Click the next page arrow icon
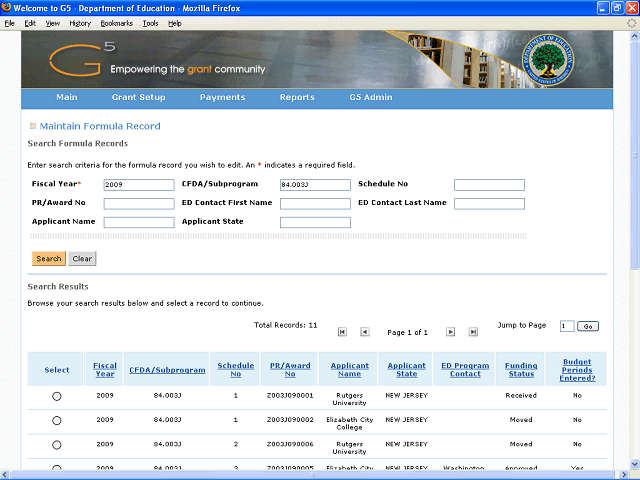Screen dimensions: 640x480 pos(450,332)
